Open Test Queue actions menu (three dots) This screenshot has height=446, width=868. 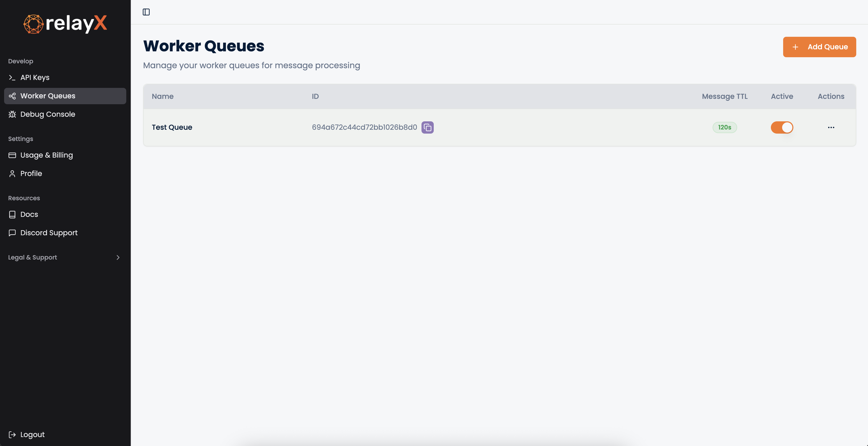[831, 127]
